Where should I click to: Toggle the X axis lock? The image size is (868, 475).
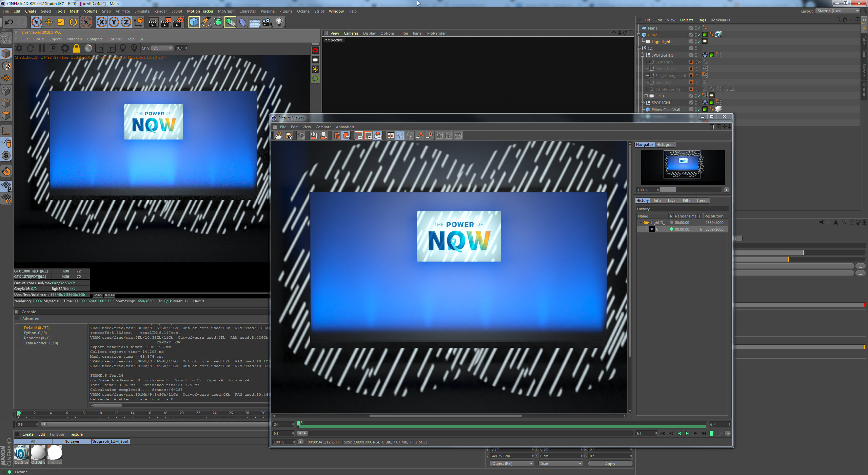[x=101, y=22]
